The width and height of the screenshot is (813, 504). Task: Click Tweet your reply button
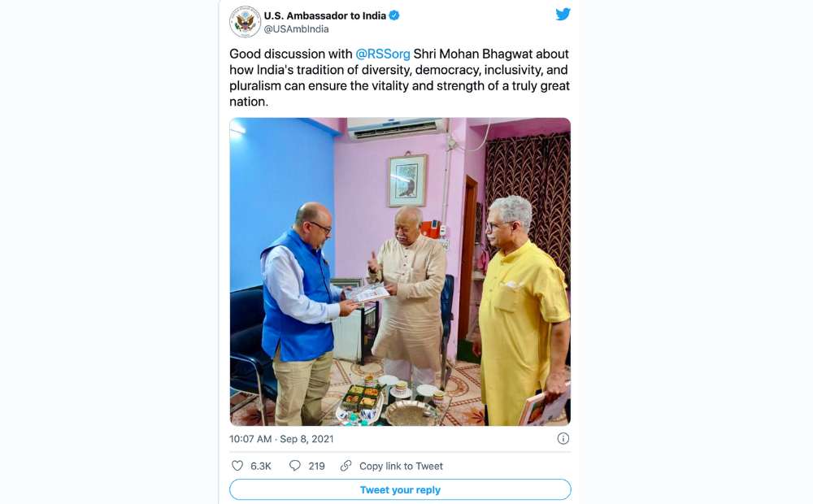point(400,489)
